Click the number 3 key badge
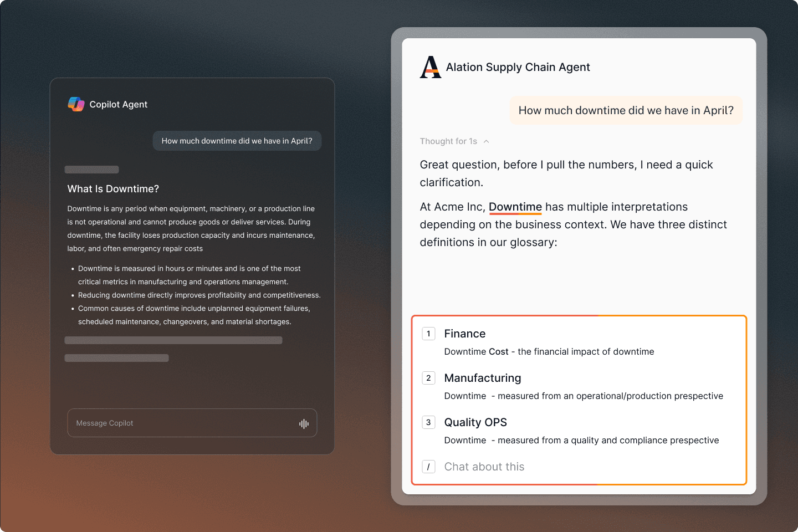 click(428, 422)
